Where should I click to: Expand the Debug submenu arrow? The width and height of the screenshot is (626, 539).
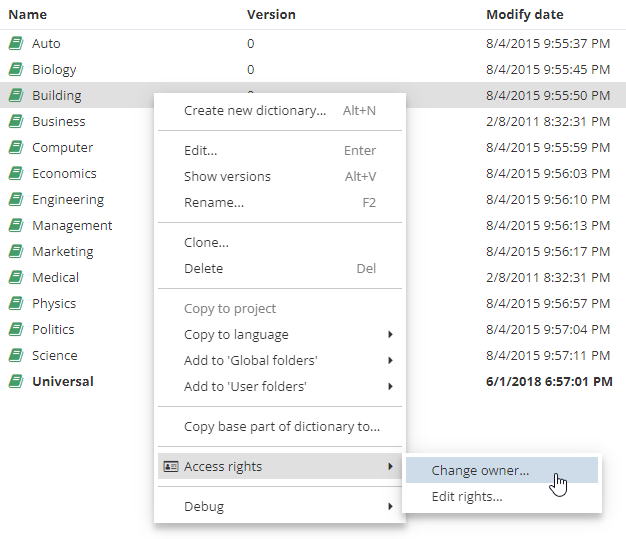390,507
